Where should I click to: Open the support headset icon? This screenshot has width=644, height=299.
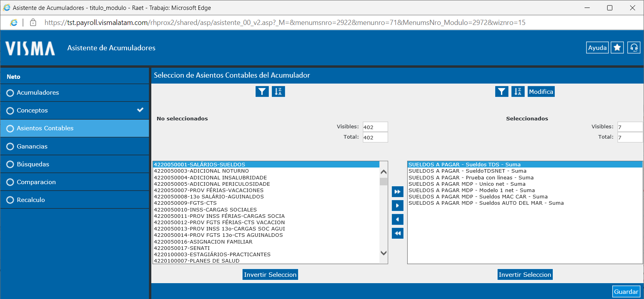click(634, 48)
